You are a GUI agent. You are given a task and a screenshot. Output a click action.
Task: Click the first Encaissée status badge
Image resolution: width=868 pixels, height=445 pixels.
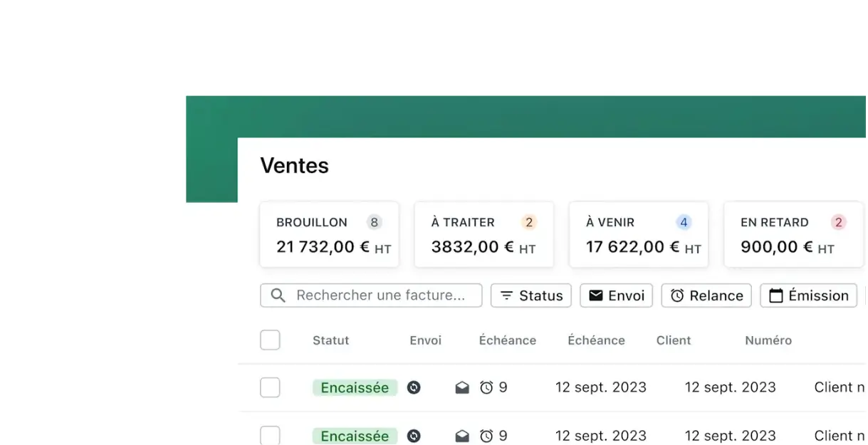(355, 387)
